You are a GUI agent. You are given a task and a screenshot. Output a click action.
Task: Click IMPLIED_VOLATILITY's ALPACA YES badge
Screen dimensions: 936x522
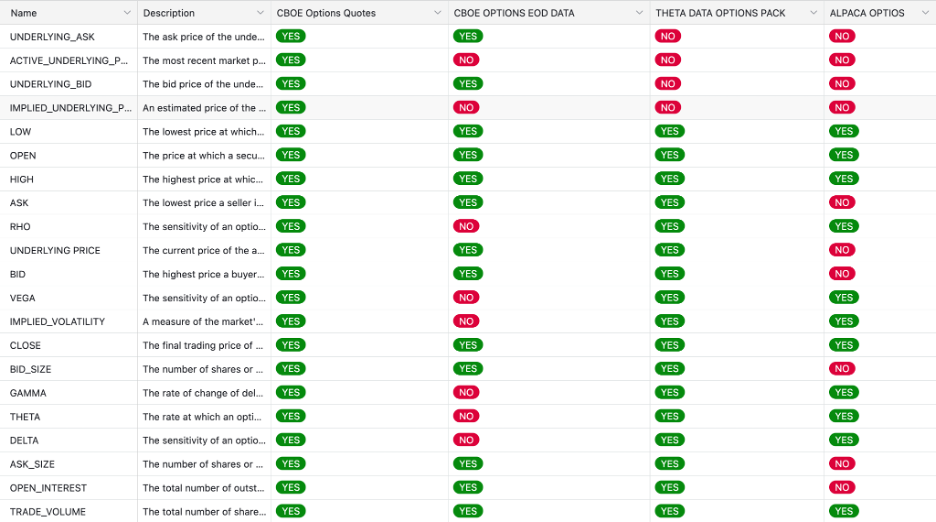tap(844, 321)
